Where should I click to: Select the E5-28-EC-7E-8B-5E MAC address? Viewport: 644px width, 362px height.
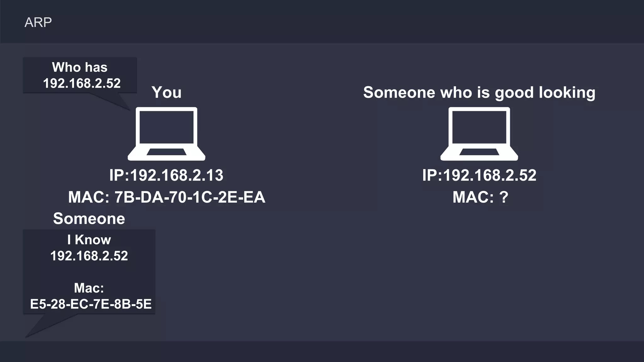[x=91, y=304]
